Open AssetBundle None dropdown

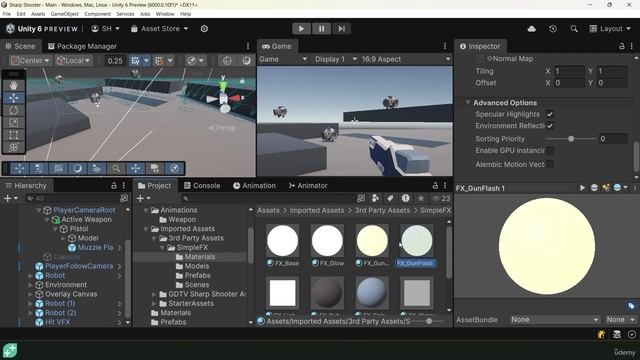tap(555, 320)
